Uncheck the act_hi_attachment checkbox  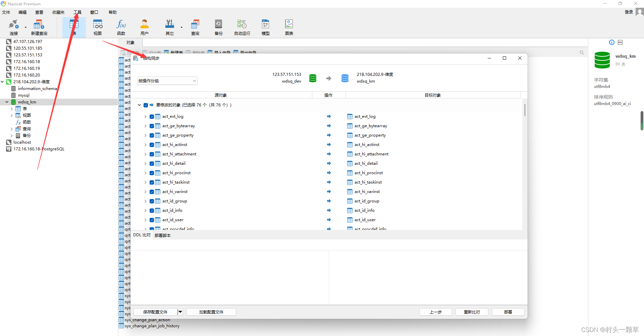[x=152, y=154]
